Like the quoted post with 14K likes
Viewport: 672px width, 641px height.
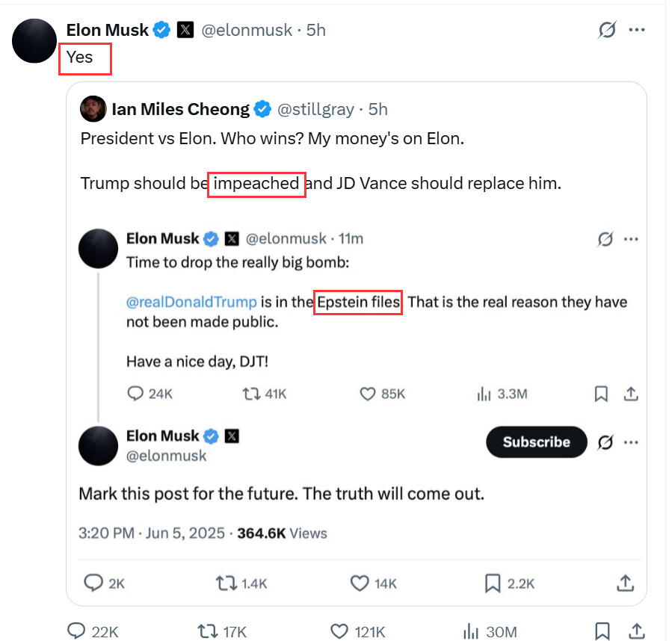click(x=360, y=583)
